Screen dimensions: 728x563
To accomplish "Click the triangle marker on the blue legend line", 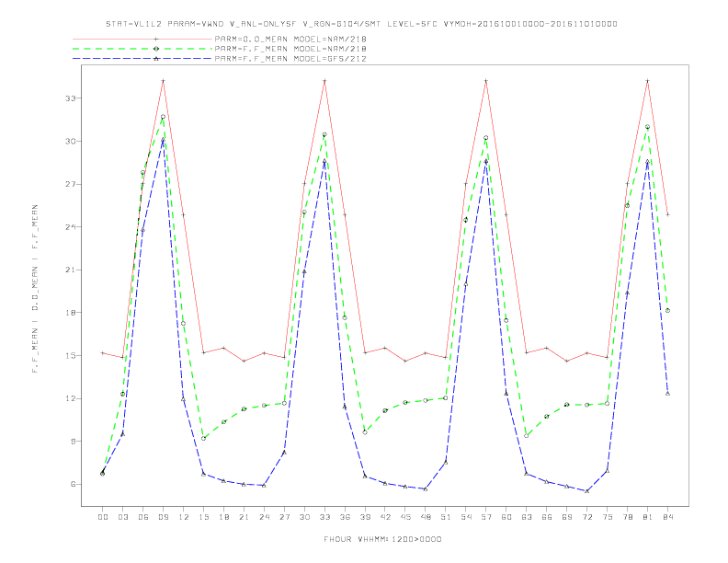I will click(x=156, y=59).
